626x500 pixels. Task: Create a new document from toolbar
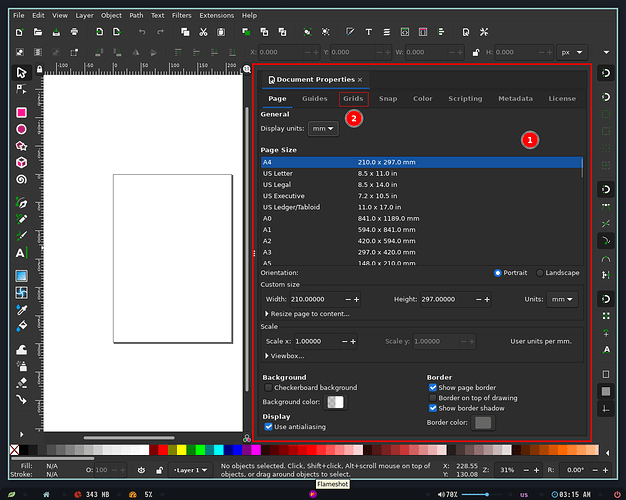(20, 32)
